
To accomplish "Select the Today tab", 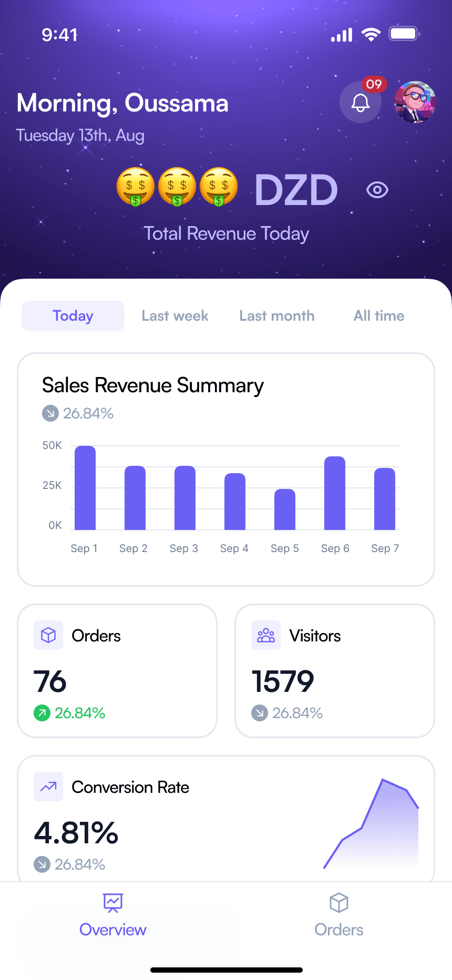I will click(x=73, y=315).
